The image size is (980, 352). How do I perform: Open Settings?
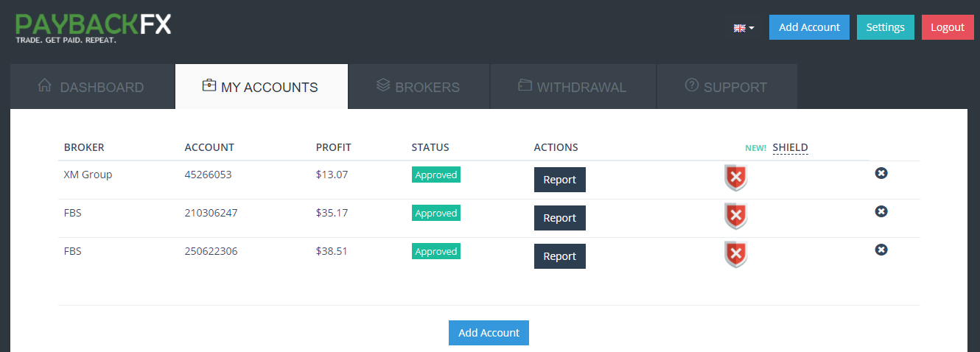pyautogui.click(x=885, y=27)
